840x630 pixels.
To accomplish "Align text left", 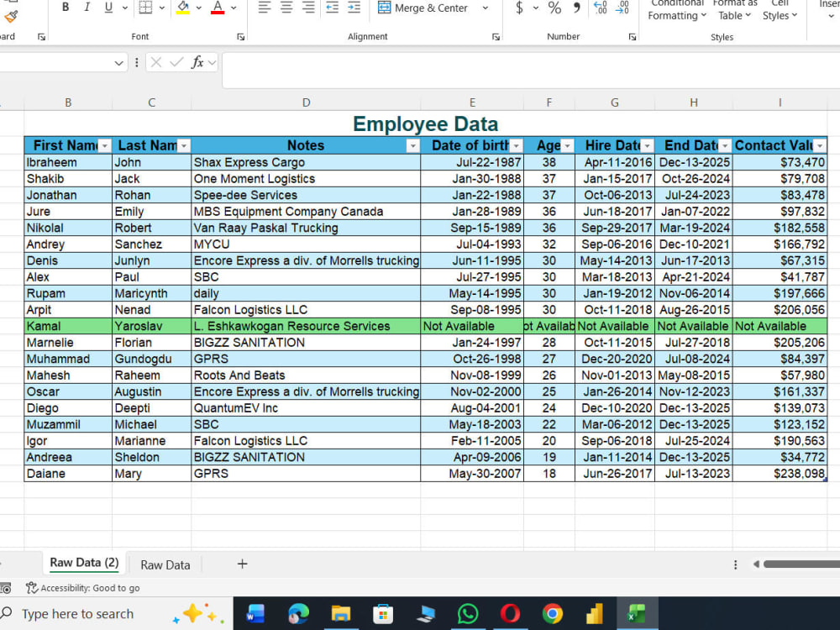I will click(264, 8).
